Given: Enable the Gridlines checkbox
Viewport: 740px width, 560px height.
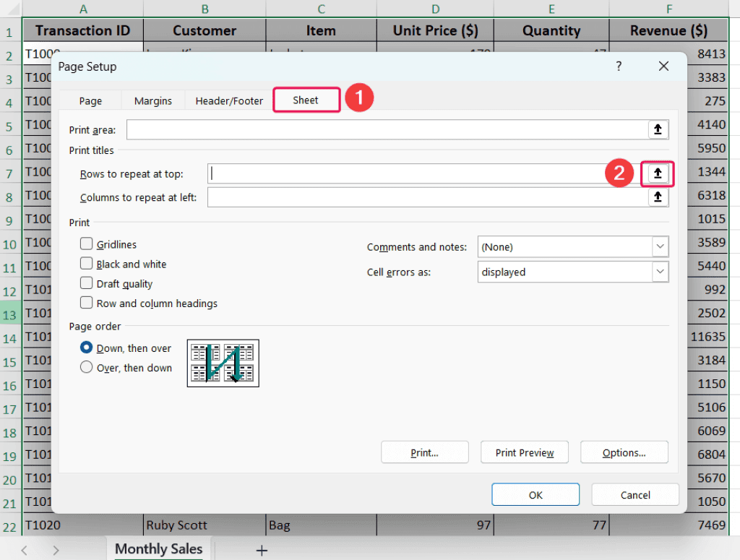Looking at the screenshot, I should pos(86,244).
